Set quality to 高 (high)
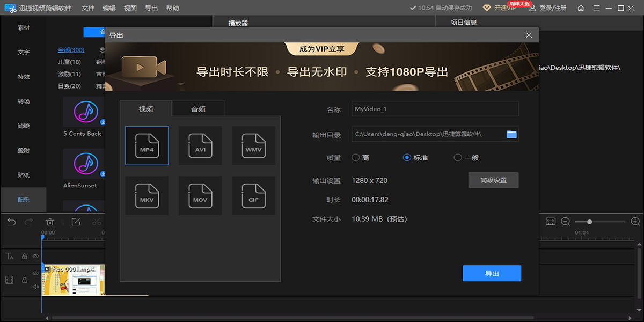Screen dimensions: 644x322 click(x=355, y=158)
